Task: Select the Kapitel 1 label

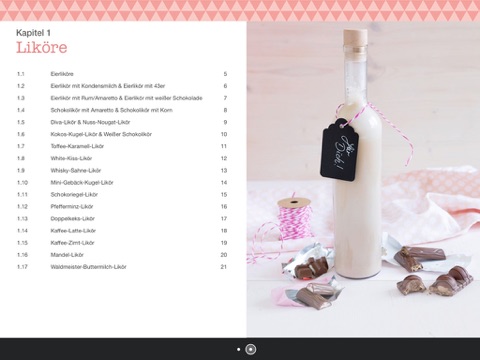Action: coord(33,33)
